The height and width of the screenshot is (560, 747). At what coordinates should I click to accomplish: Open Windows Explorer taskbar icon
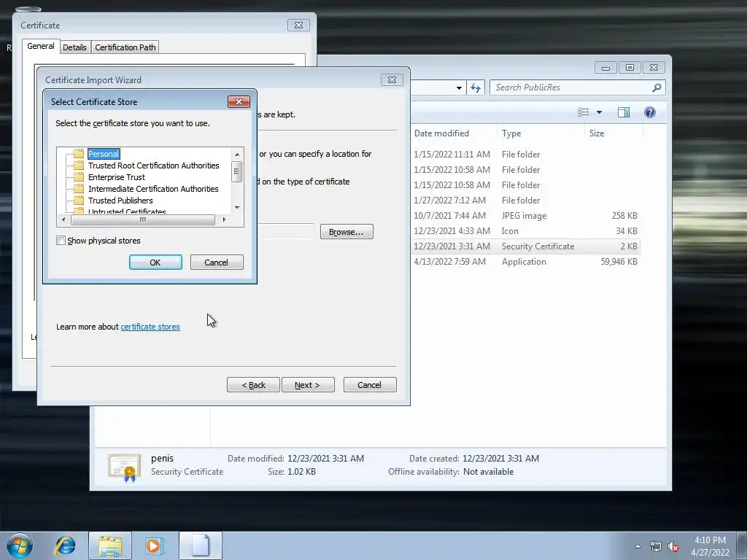click(x=110, y=545)
